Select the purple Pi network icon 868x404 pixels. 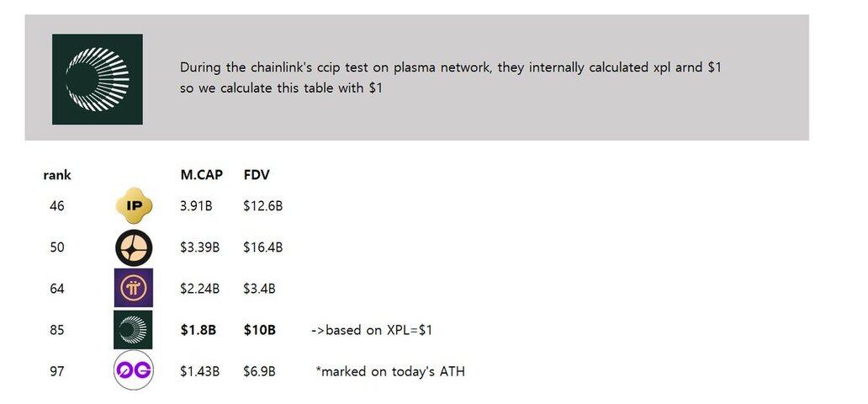click(134, 288)
